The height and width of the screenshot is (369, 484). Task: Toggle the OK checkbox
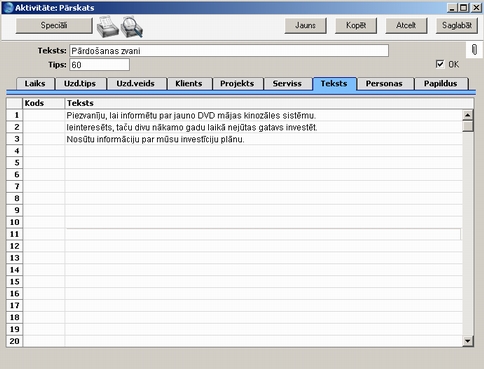440,64
